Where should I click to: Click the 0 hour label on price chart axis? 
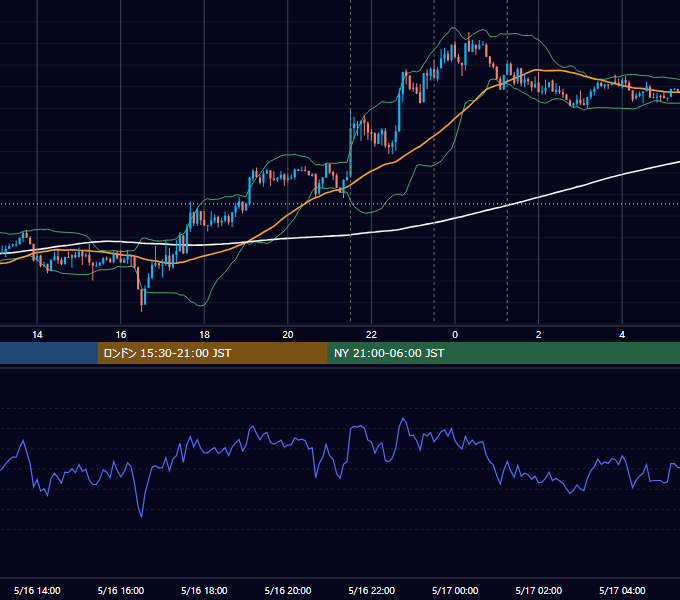(455, 335)
